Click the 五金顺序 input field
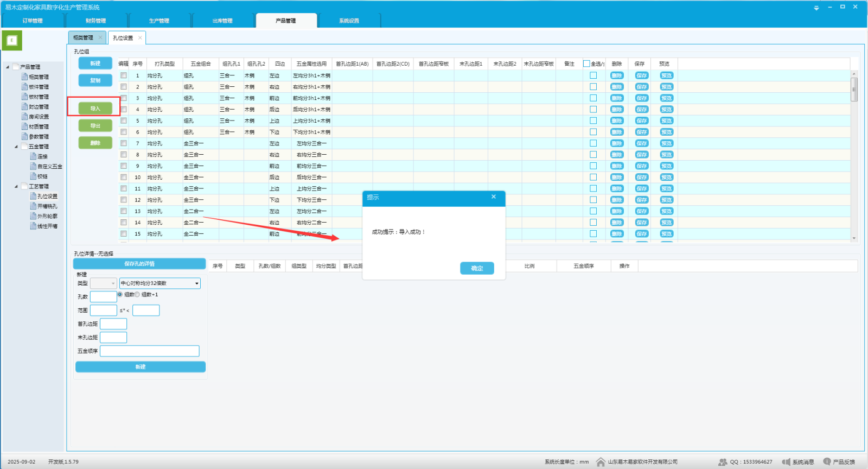868x469 pixels. (x=149, y=351)
